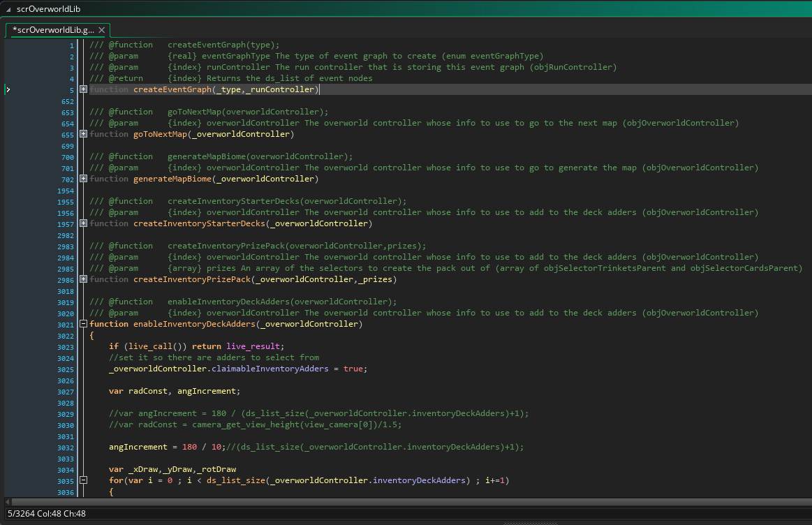812x525 pixels.
Task: Expand createInventoryStarterDecks function fold
Action: point(84,223)
